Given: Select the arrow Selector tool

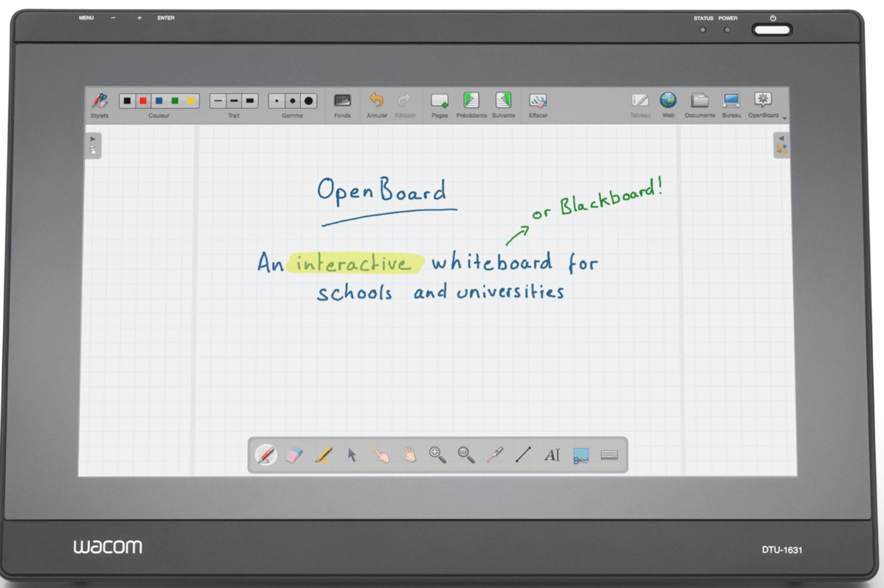Looking at the screenshot, I should pyautogui.click(x=352, y=455).
